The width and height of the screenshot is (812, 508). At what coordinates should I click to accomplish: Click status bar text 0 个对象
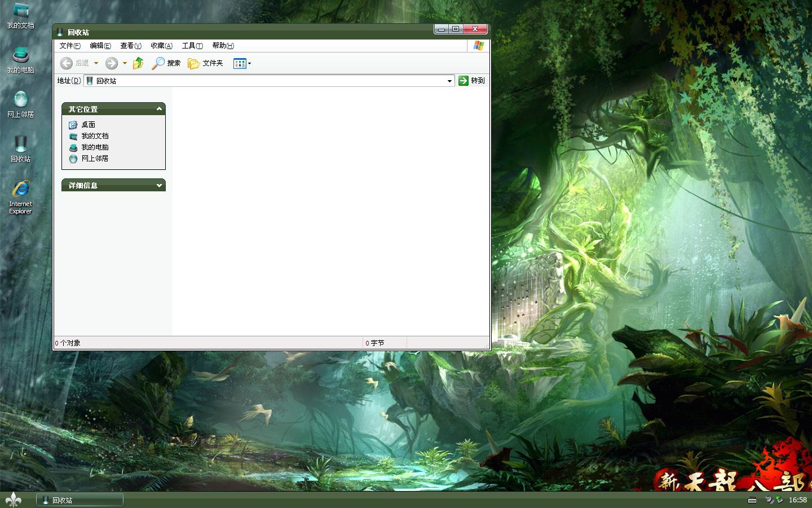point(68,343)
